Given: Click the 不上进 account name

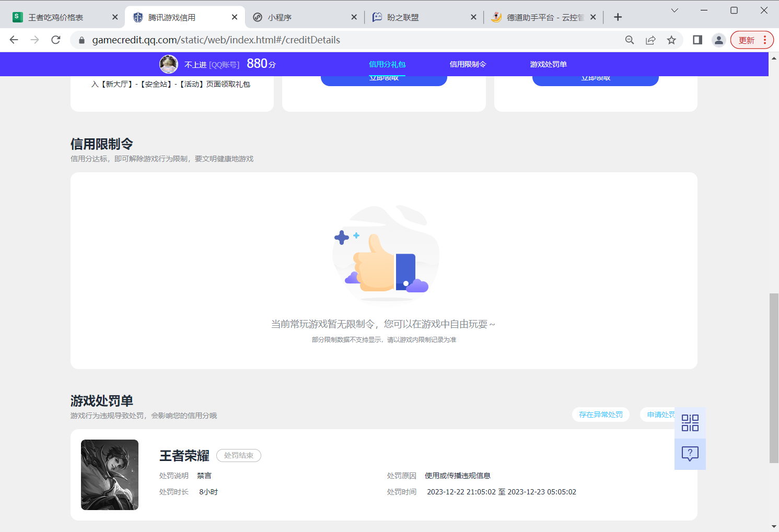Looking at the screenshot, I should tap(195, 65).
